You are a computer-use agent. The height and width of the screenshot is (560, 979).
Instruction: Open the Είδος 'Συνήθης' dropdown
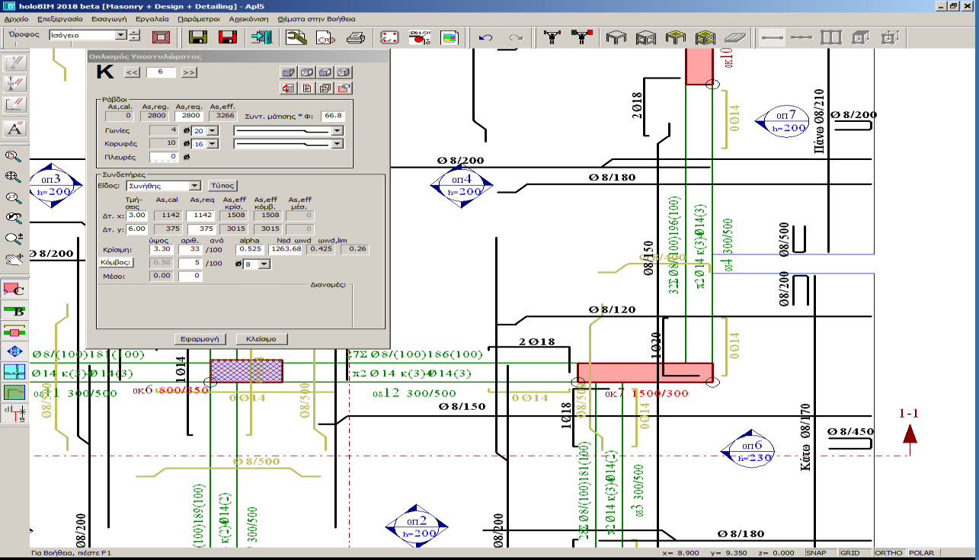tap(195, 185)
